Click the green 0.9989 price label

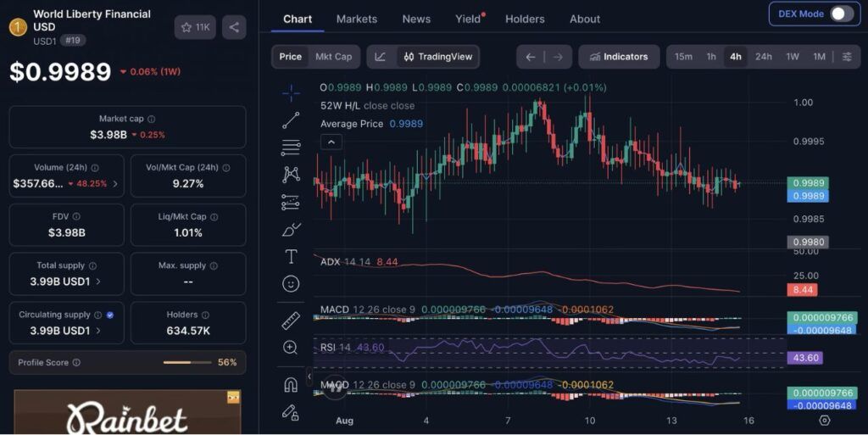(x=808, y=183)
